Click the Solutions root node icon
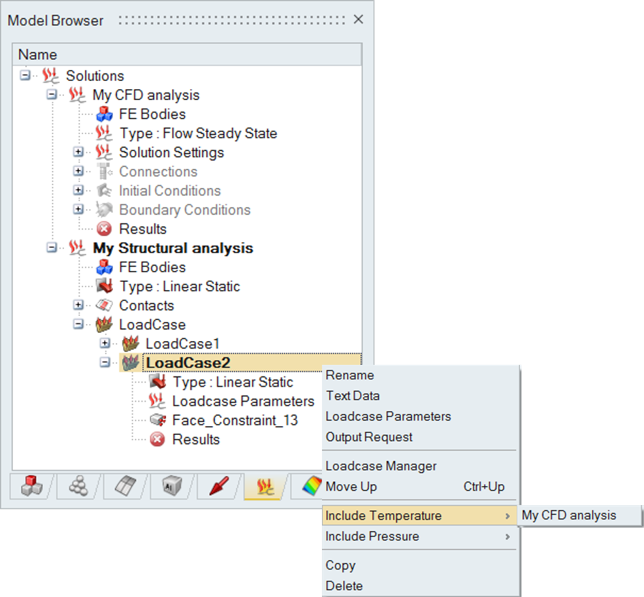The image size is (644, 597). click(x=51, y=76)
